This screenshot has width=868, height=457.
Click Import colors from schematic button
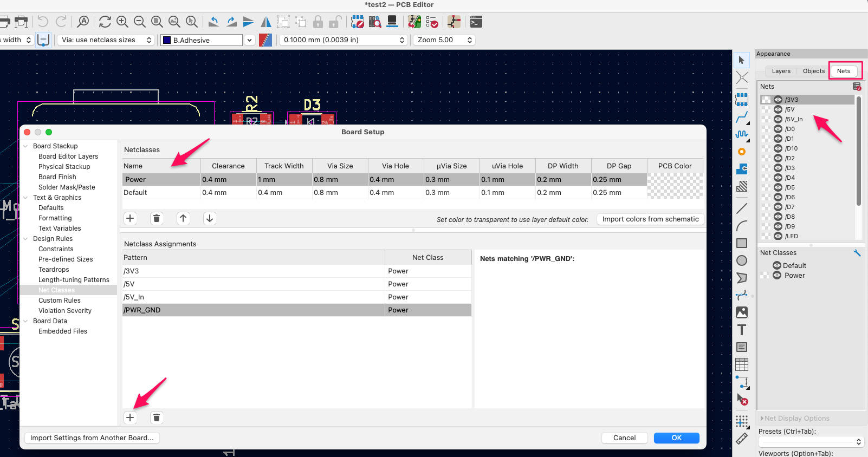pyautogui.click(x=650, y=219)
